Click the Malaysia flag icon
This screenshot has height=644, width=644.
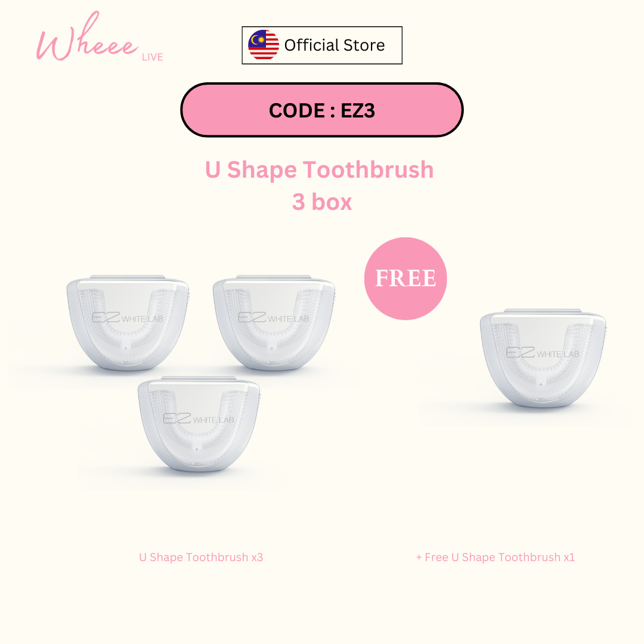click(264, 45)
